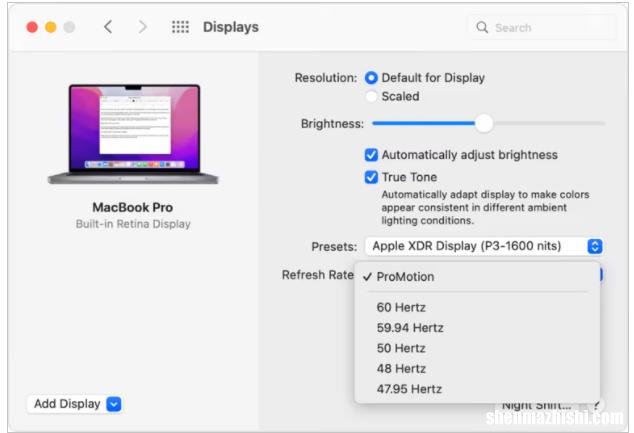Viewport: 634px width, 433px height.
Task: Click the Add Display blue arrow
Action: point(114,404)
